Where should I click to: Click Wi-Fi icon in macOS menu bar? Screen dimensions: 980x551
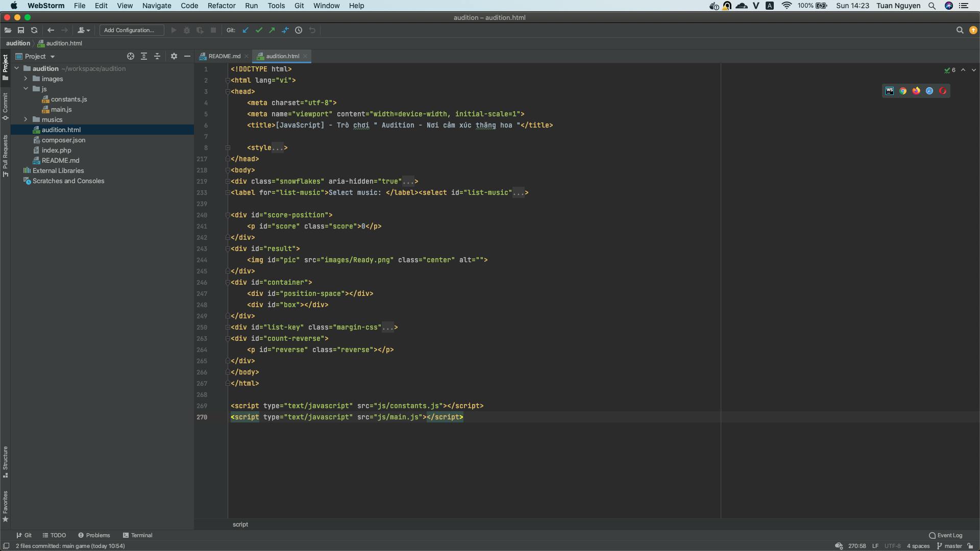pyautogui.click(x=787, y=6)
